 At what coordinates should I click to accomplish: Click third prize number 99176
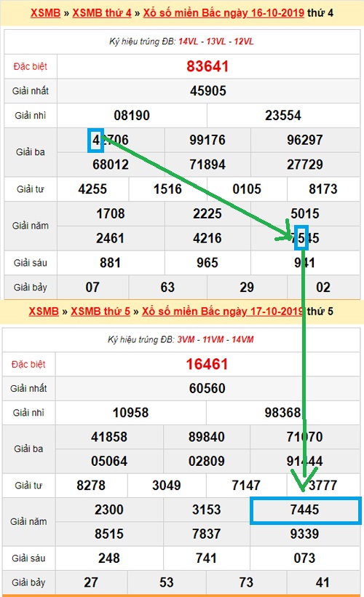click(207, 140)
